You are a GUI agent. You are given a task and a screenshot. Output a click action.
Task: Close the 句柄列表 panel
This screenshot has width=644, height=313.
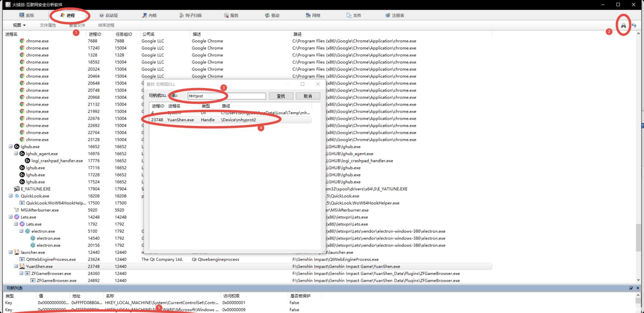coord(638,288)
